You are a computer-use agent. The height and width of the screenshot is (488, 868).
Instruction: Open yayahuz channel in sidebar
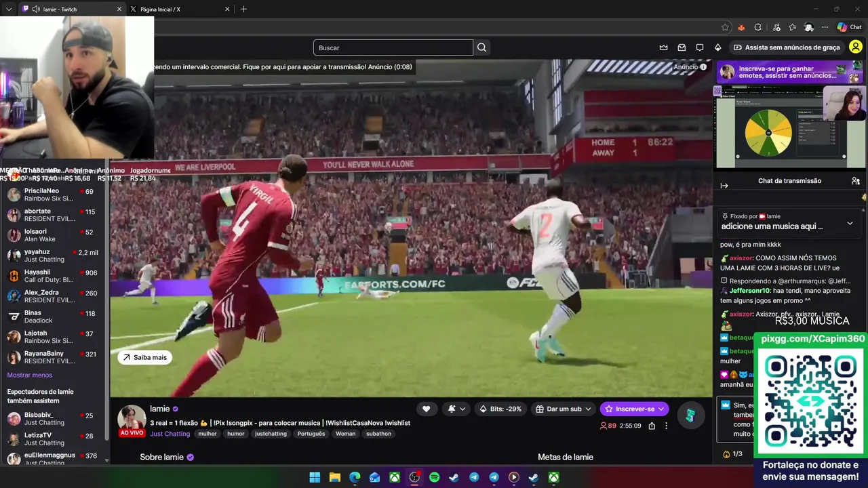(54, 256)
